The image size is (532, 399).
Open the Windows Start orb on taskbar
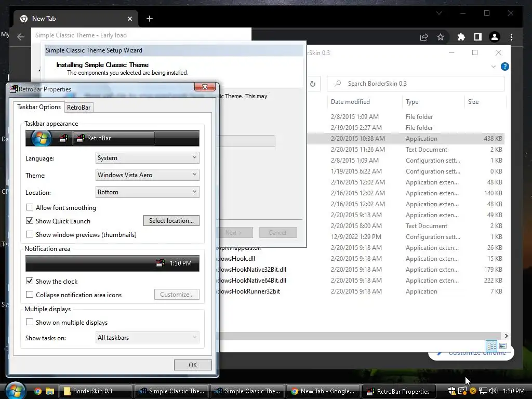coord(15,391)
